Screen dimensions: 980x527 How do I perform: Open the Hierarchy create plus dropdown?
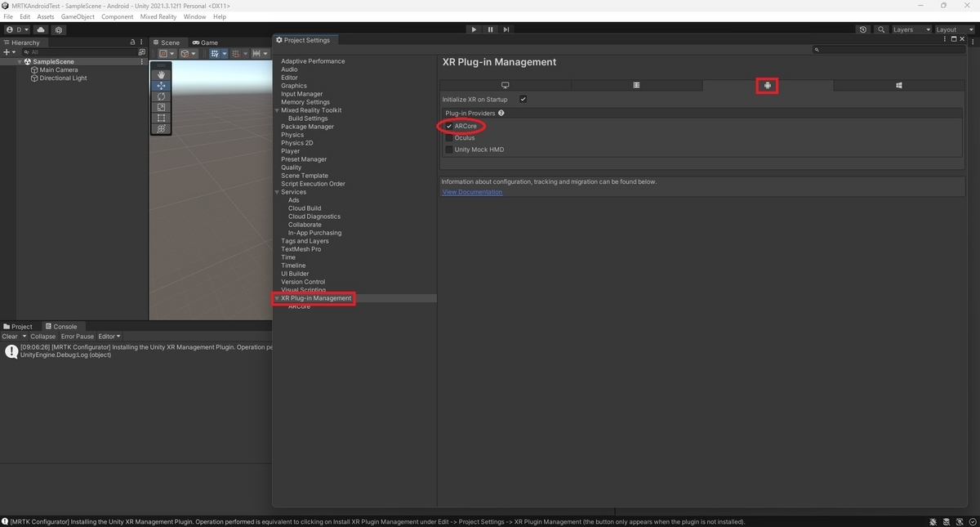(9, 51)
